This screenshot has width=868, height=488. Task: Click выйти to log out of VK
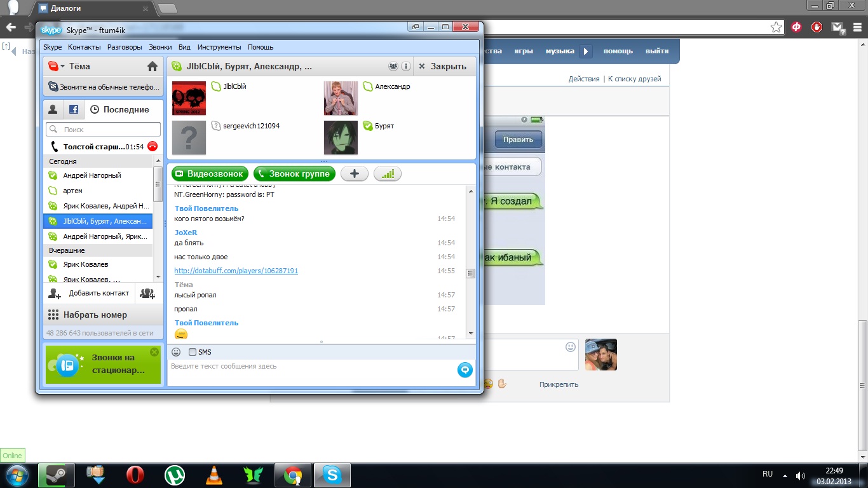click(x=657, y=51)
